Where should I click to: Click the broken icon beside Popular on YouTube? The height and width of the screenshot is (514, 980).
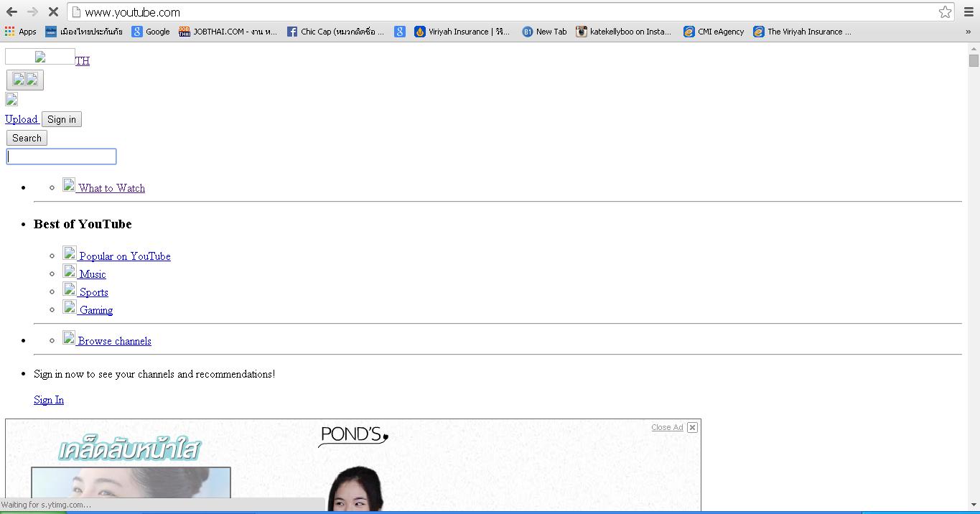[x=69, y=253]
